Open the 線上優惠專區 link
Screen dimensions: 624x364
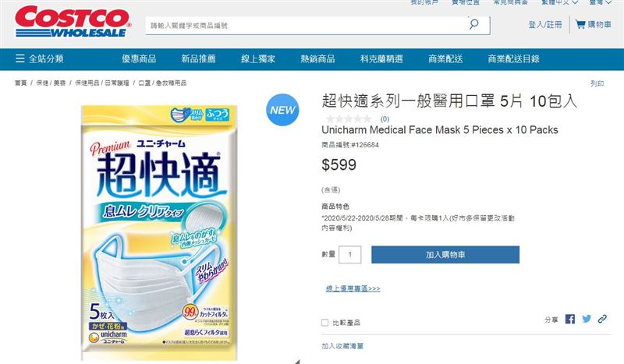click(x=353, y=288)
